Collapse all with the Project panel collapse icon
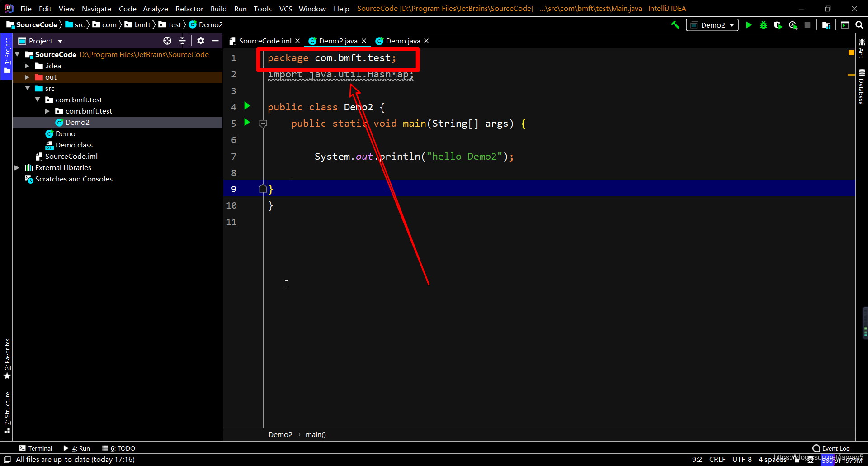Screen dimensions: 868x466 pyautogui.click(x=182, y=41)
